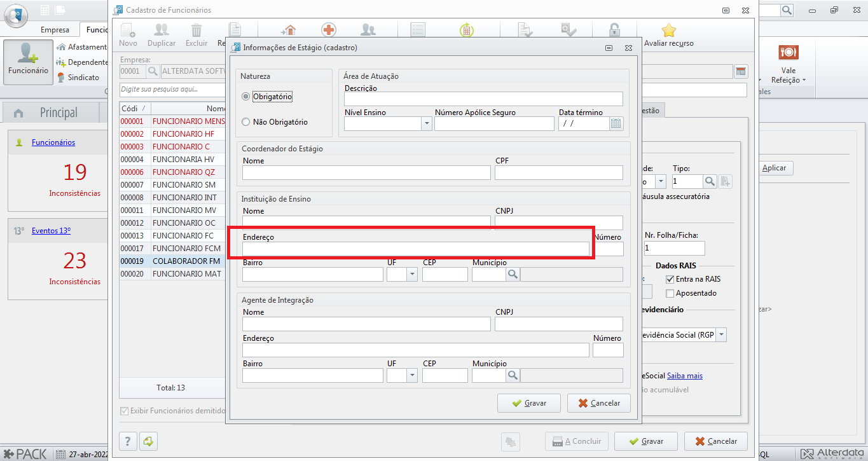Click the main window search magnifier
This screenshot has width=868, height=461.
click(787, 10)
